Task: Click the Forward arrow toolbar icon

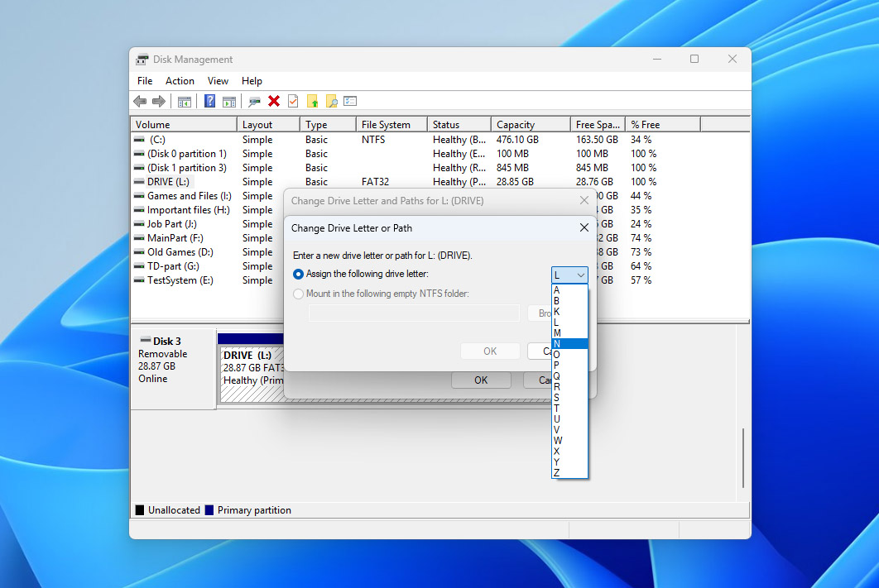Action: [159, 102]
